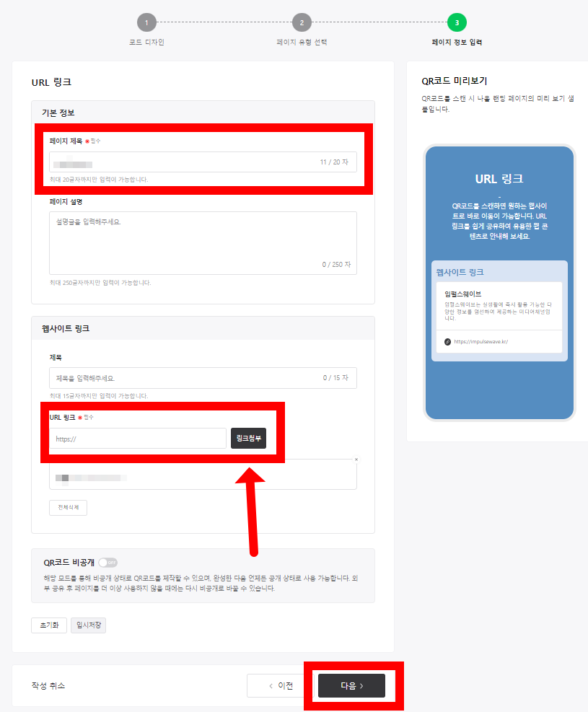This screenshot has width=588, height=712.
Task: Remove the attached link with the x icon
Action: click(x=356, y=460)
